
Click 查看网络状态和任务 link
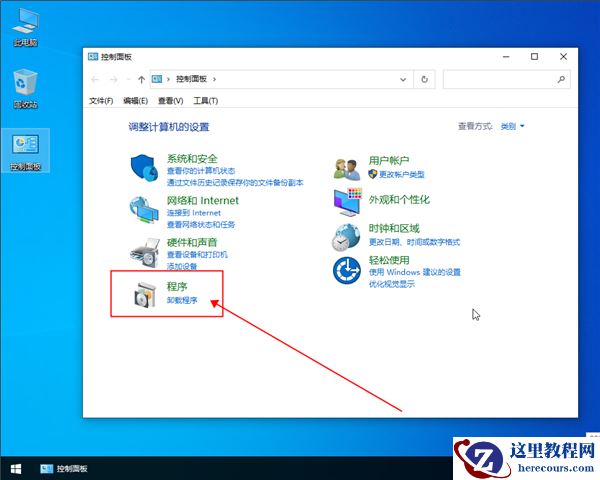pyautogui.click(x=201, y=225)
